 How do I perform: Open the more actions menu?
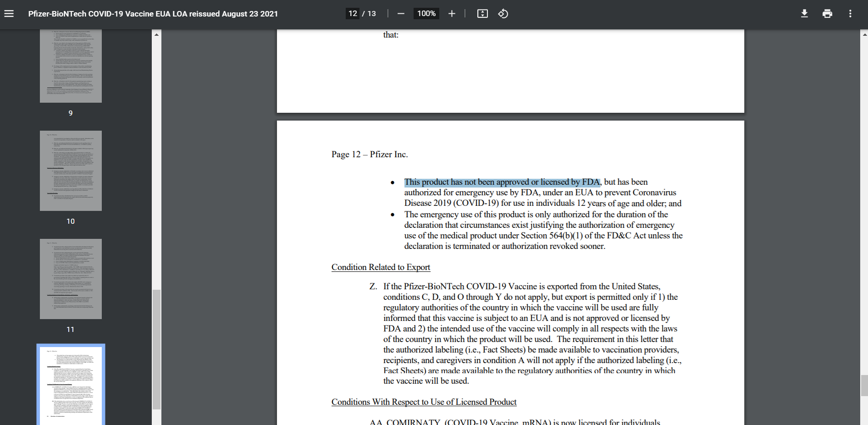(x=850, y=14)
